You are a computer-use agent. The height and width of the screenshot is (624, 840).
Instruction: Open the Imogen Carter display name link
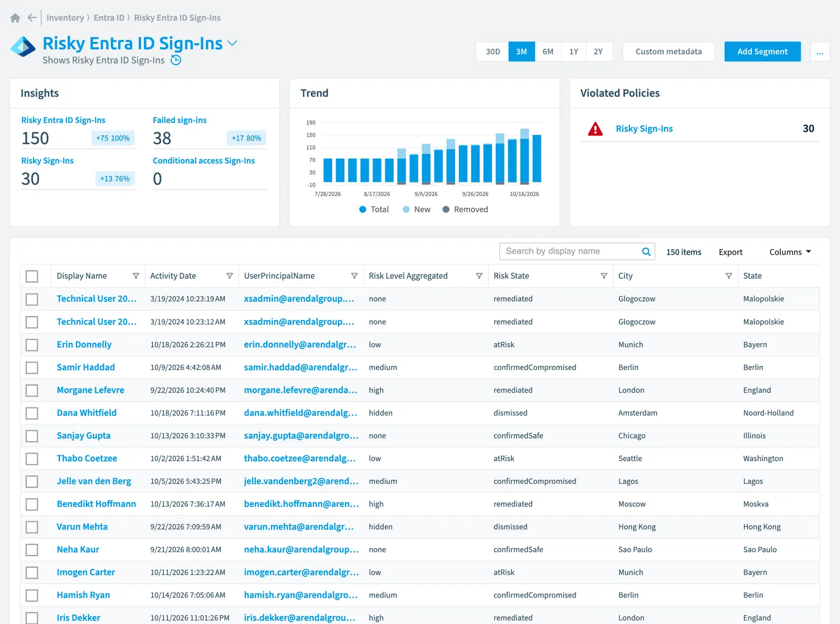[x=86, y=572]
